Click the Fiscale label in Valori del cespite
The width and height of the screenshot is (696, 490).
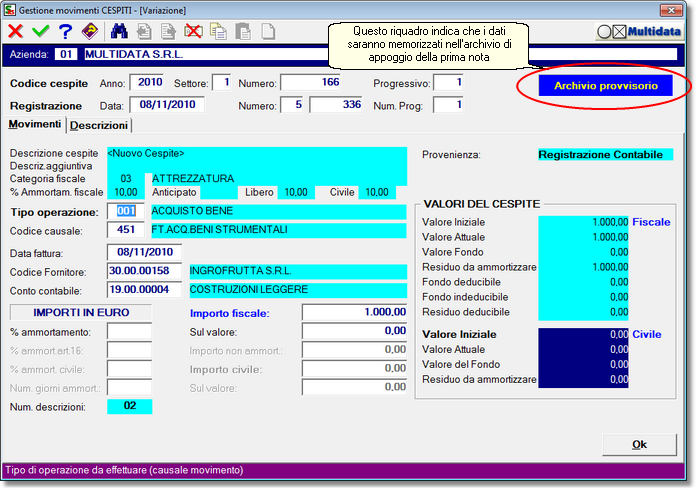pyautogui.click(x=651, y=222)
